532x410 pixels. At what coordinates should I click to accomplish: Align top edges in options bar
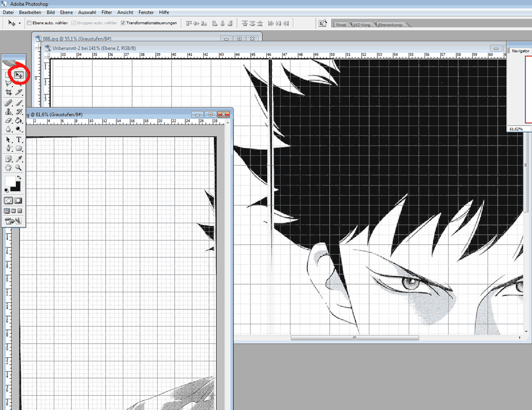(188, 23)
